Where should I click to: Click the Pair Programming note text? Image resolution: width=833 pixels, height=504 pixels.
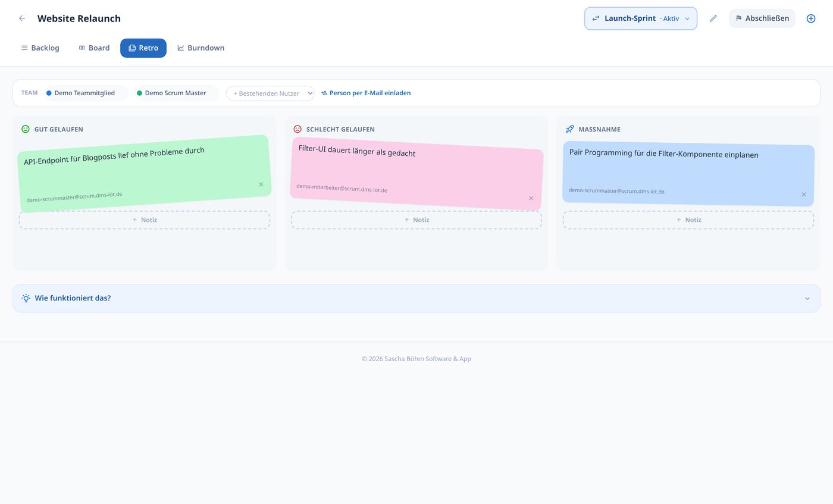point(664,154)
